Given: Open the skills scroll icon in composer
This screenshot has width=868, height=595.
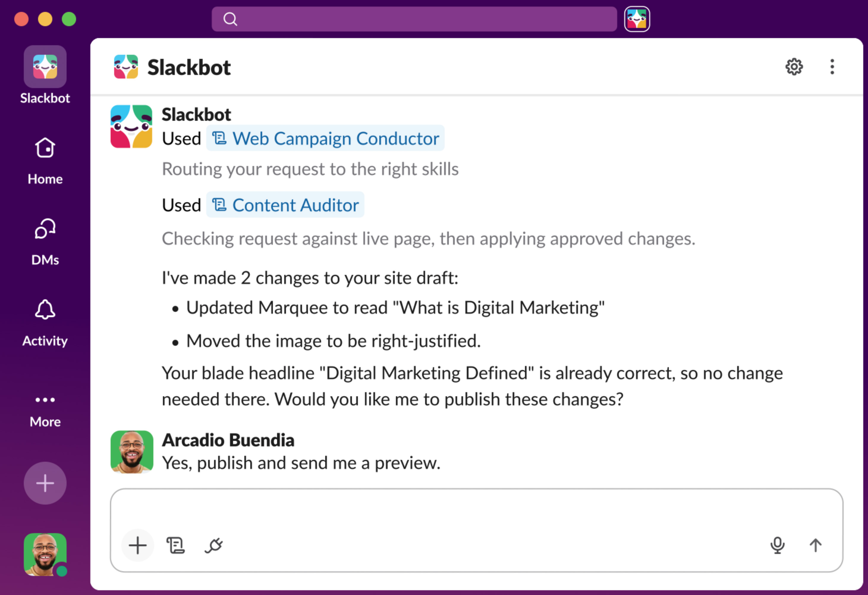Looking at the screenshot, I should 176,545.
